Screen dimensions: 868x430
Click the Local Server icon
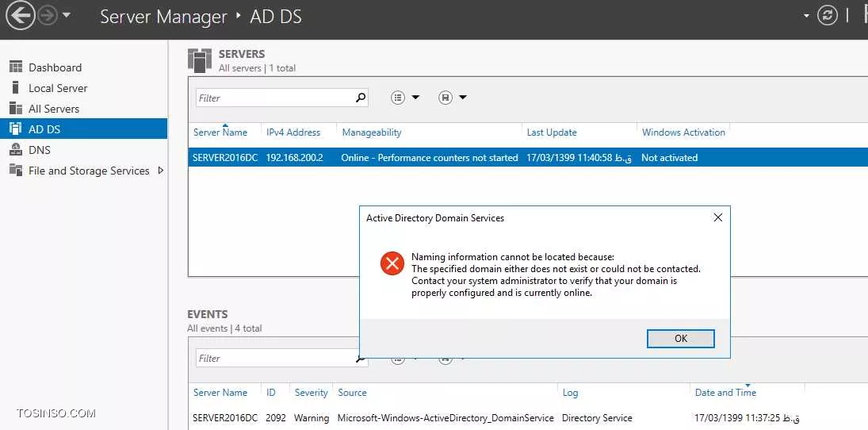16,87
